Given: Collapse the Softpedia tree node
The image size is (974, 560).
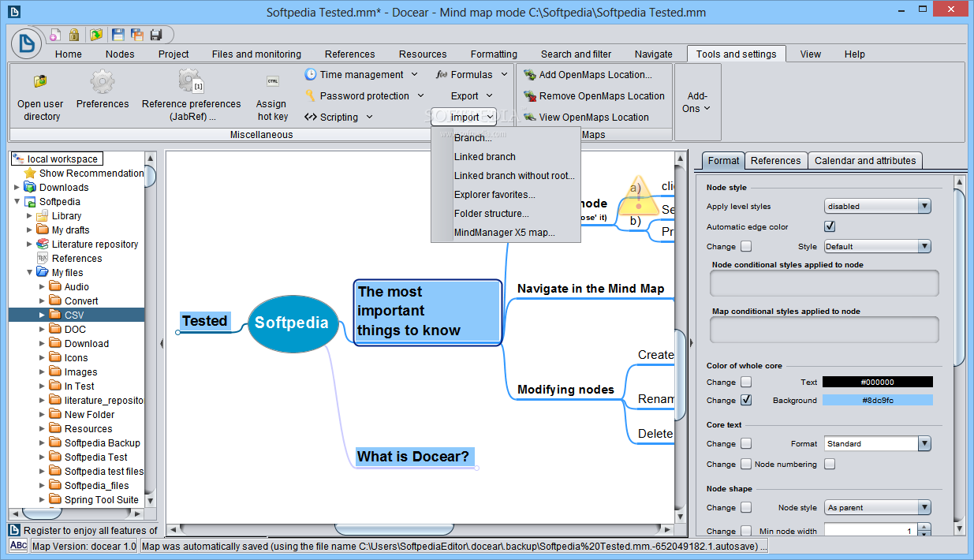Looking at the screenshot, I should pyautogui.click(x=17, y=202).
